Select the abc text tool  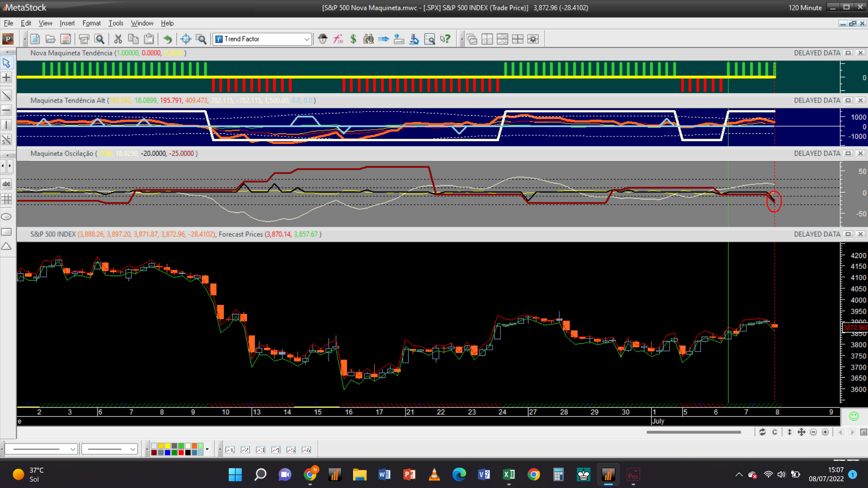click(6, 184)
